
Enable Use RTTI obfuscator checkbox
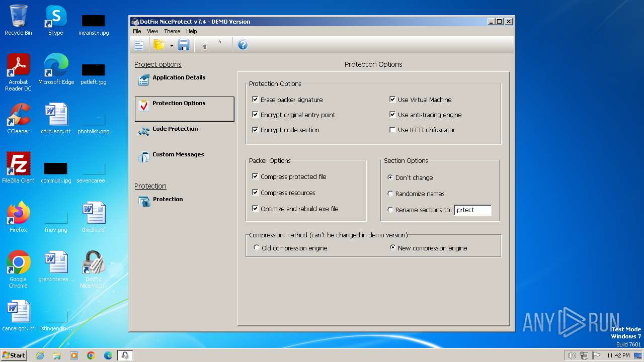point(392,130)
